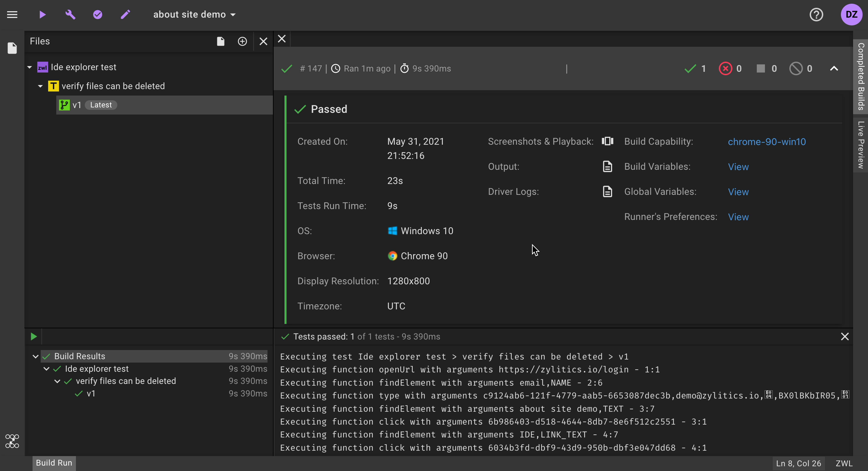Screen dimensions: 868x471
Task: Open the about site demo project dropdown
Action: coord(194,15)
